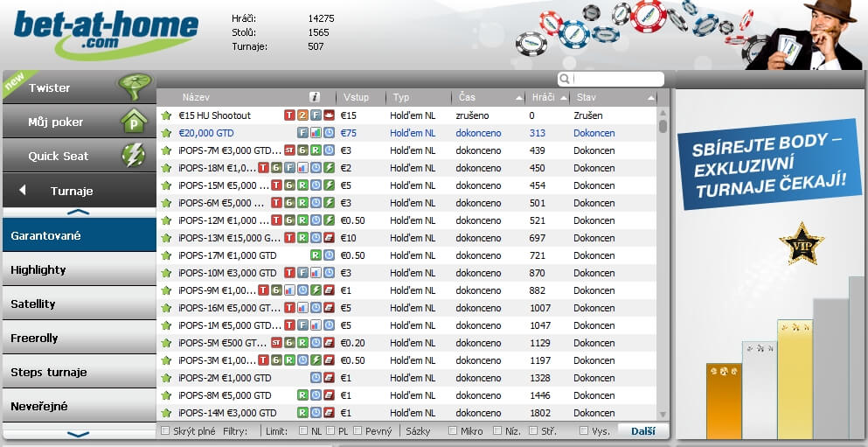Toggle favorite star for iPOPS-8M €5,000 GTD

(x=166, y=396)
